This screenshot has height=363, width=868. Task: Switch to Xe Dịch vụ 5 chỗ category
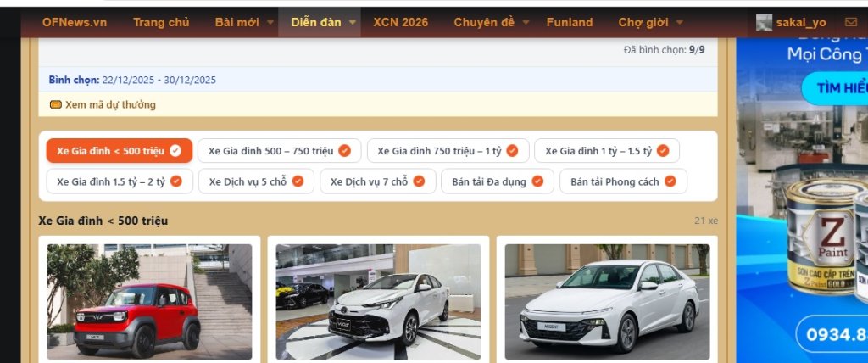point(255,181)
